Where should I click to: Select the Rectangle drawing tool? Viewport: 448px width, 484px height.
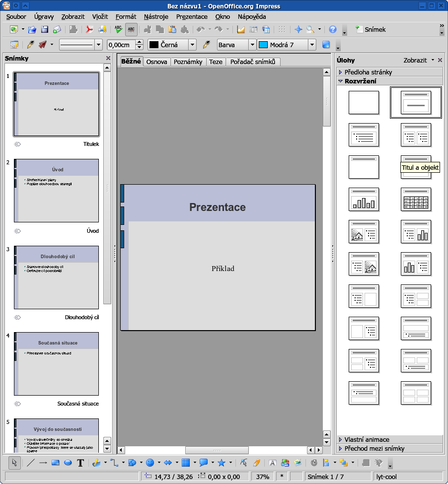click(x=55, y=463)
